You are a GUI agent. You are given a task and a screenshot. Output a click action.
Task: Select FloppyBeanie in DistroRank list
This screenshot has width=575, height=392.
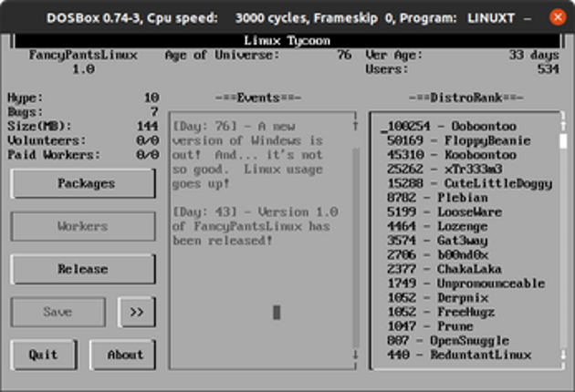coord(459,140)
